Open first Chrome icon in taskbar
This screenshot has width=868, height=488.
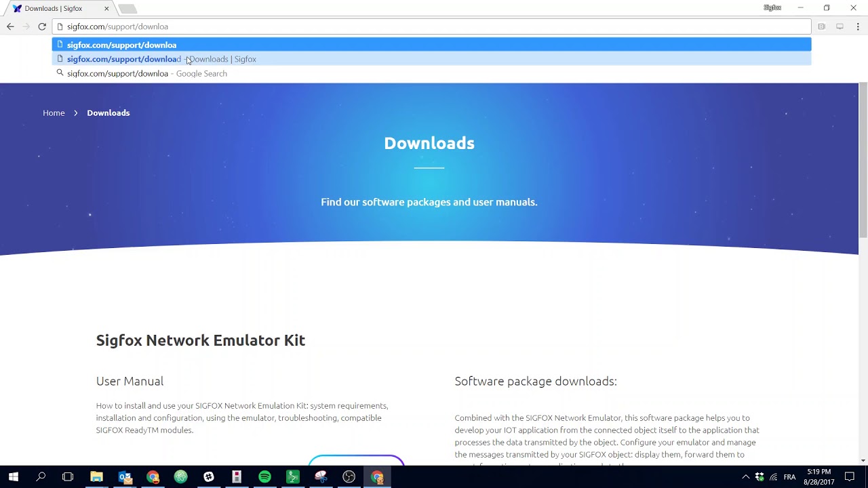pos(153,477)
